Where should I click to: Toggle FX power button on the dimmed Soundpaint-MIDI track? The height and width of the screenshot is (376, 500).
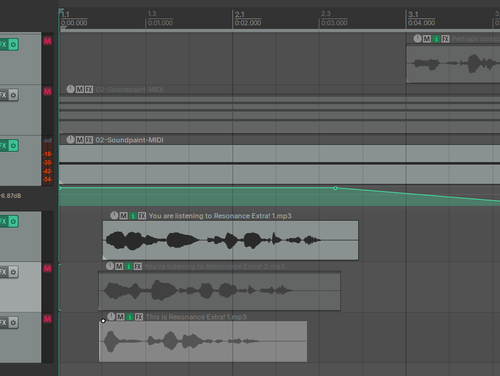click(x=13, y=95)
